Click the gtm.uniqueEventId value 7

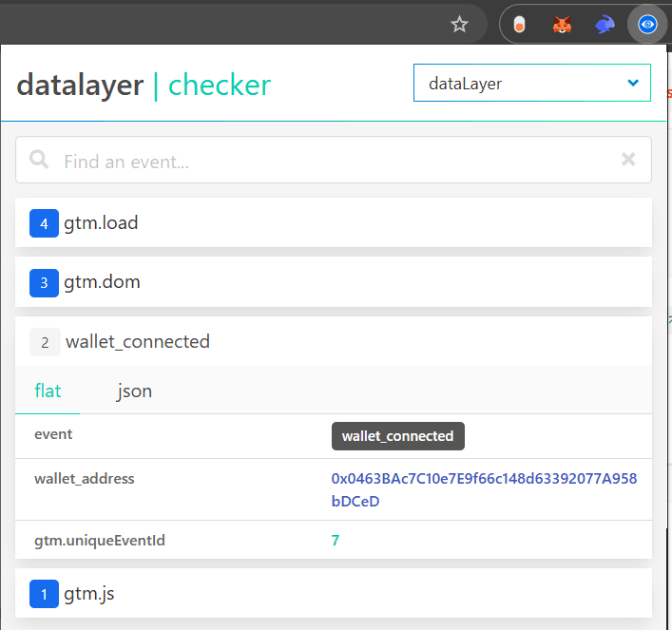tap(336, 541)
